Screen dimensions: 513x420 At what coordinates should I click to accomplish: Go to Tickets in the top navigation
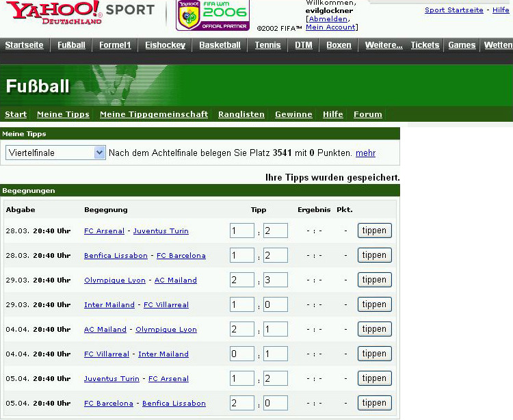pos(425,45)
